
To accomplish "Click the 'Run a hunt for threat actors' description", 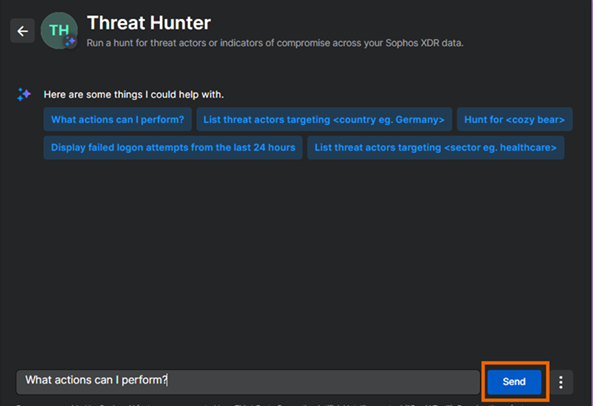I will (x=275, y=43).
